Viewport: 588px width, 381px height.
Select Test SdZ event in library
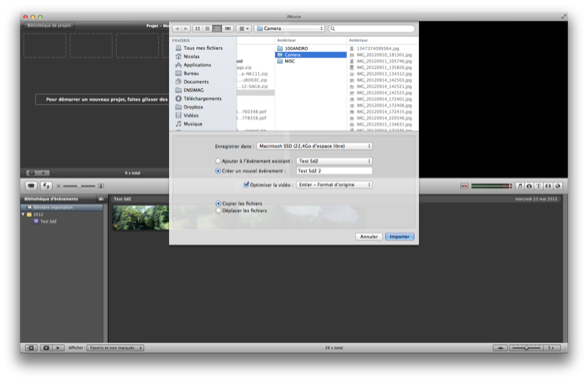[x=50, y=221]
